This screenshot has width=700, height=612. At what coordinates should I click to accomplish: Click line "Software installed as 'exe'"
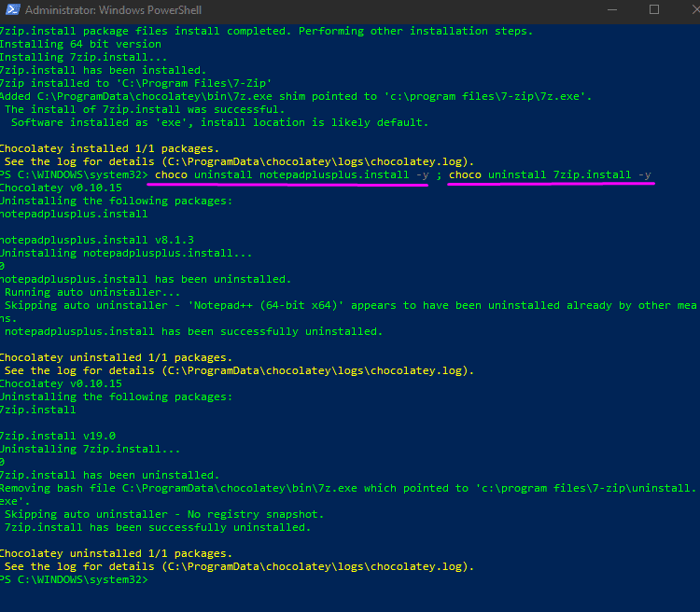pos(219,122)
